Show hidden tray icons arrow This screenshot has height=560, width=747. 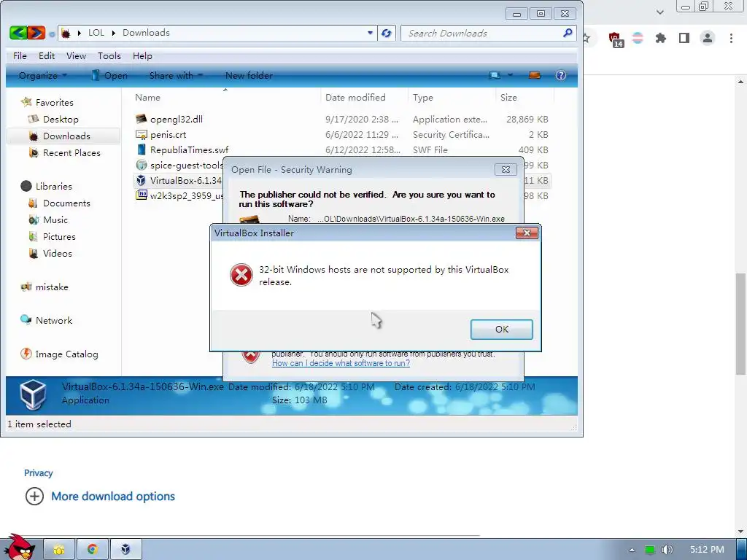[632, 550]
